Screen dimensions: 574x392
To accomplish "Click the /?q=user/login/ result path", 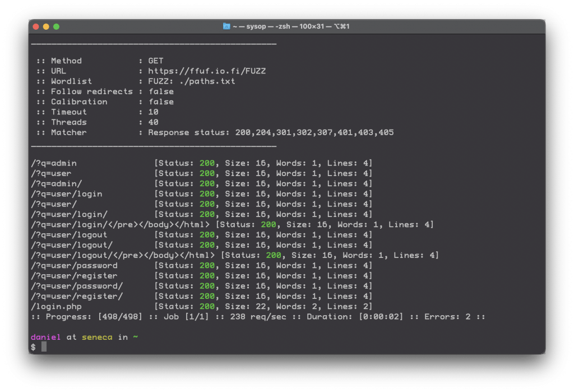I will [69, 214].
